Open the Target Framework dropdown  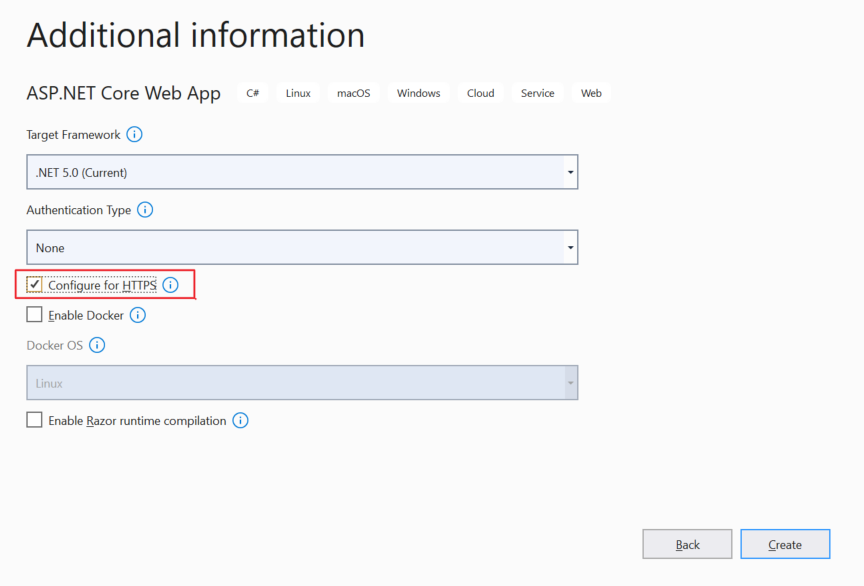pos(302,172)
